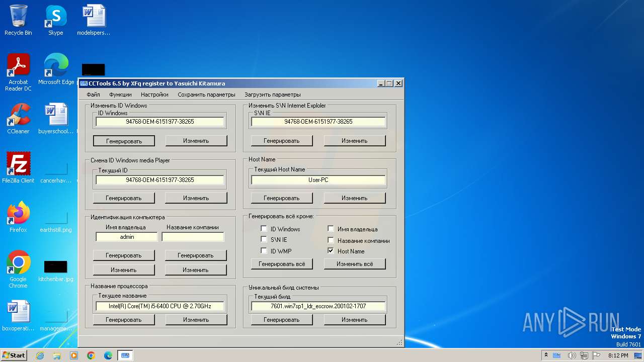The image size is (644, 362).
Task: Open Internet Explorer from the taskbar
Action: tap(40, 355)
